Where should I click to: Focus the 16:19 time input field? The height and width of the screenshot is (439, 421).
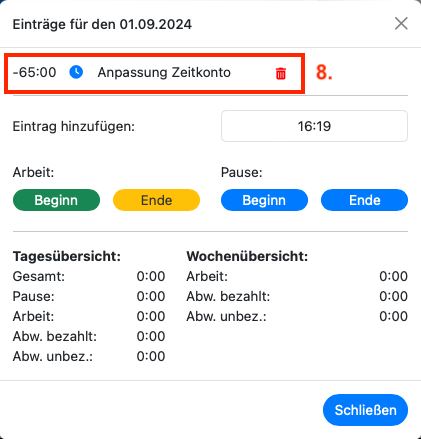[314, 126]
